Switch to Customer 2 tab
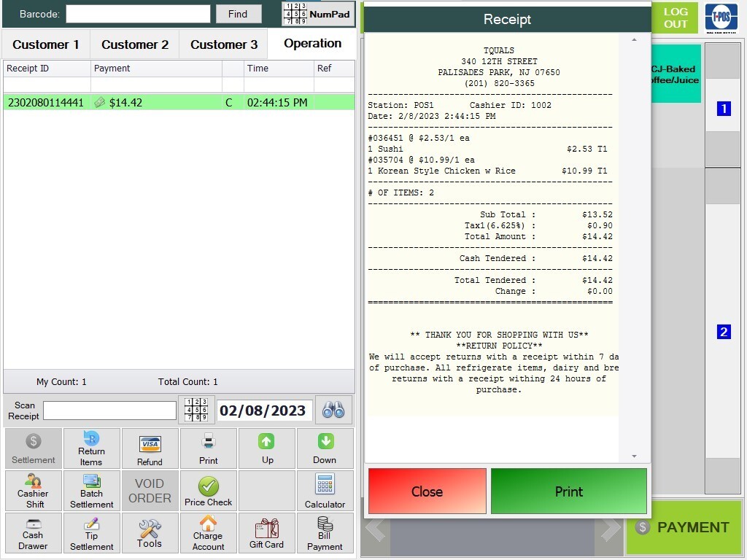The width and height of the screenshot is (747, 560). click(135, 44)
